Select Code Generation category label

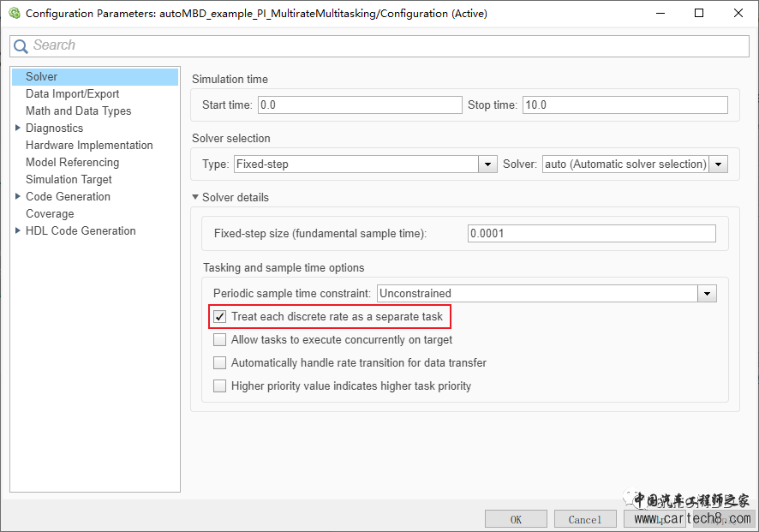click(68, 196)
